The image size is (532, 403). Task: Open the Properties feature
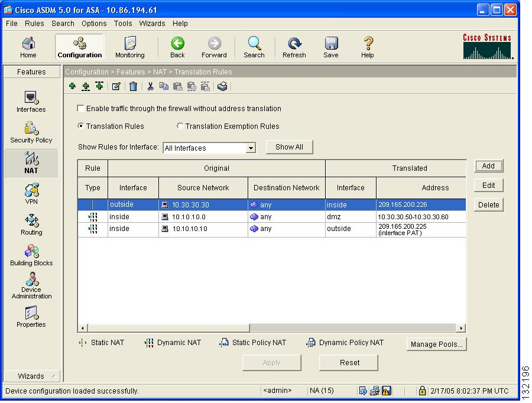click(x=31, y=317)
